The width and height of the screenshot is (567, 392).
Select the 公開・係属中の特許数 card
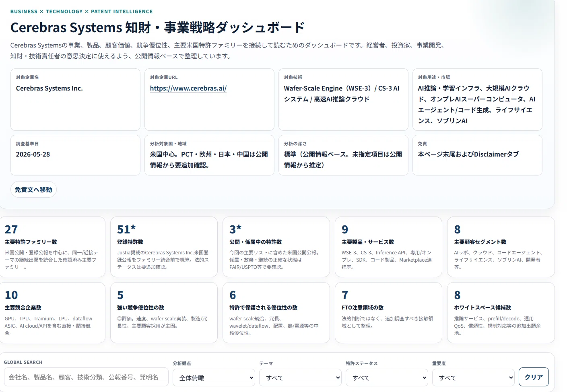click(x=276, y=247)
